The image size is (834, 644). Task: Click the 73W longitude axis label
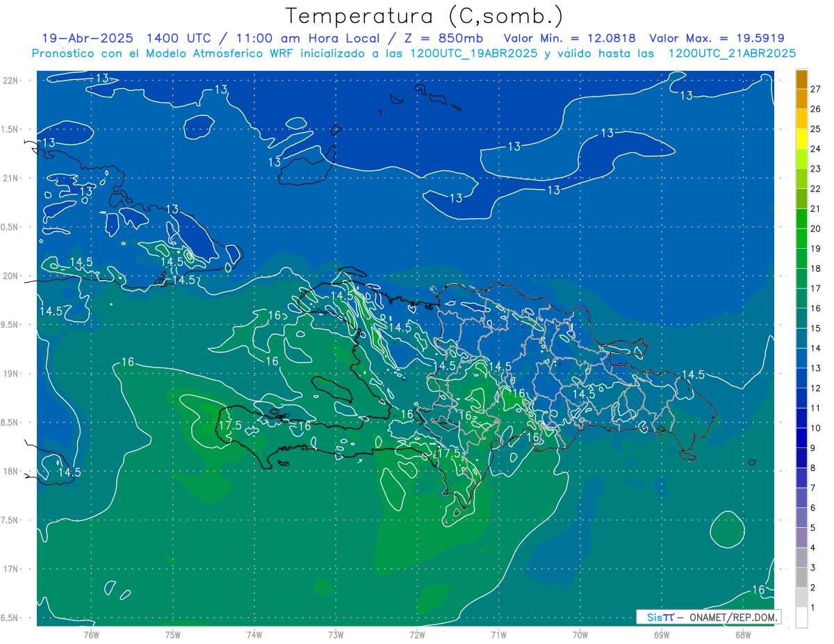pyautogui.click(x=336, y=634)
